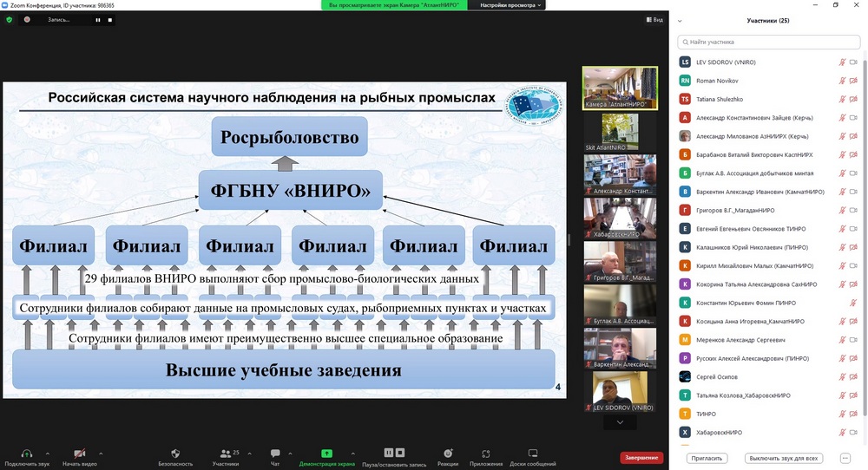Click the recording indicator icon beside Запись
The width and height of the screenshot is (868, 470).
pyautogui.click(x=27, y=19)
